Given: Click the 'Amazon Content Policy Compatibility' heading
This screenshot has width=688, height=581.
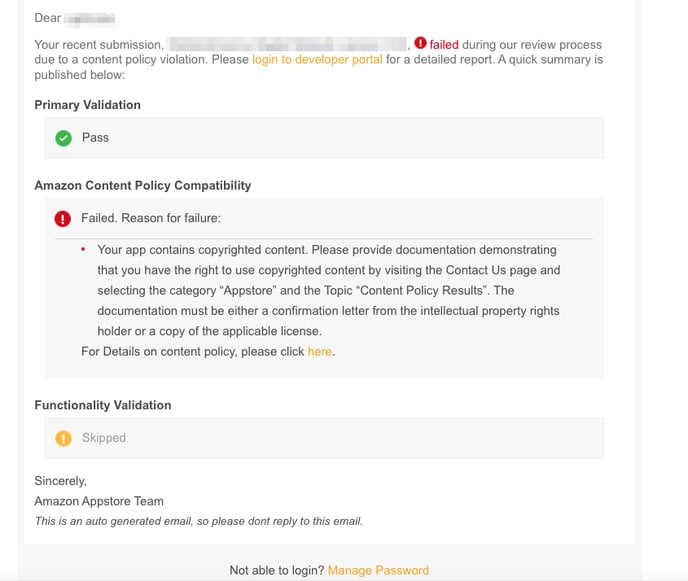Looking at the screenshot, I should [143, 185].
